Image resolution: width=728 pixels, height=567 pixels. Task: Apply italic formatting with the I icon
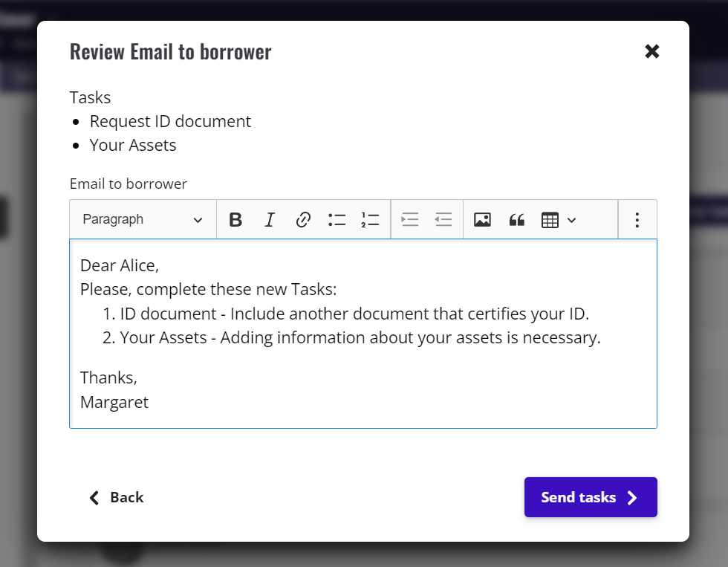click(x=270, y=220)
